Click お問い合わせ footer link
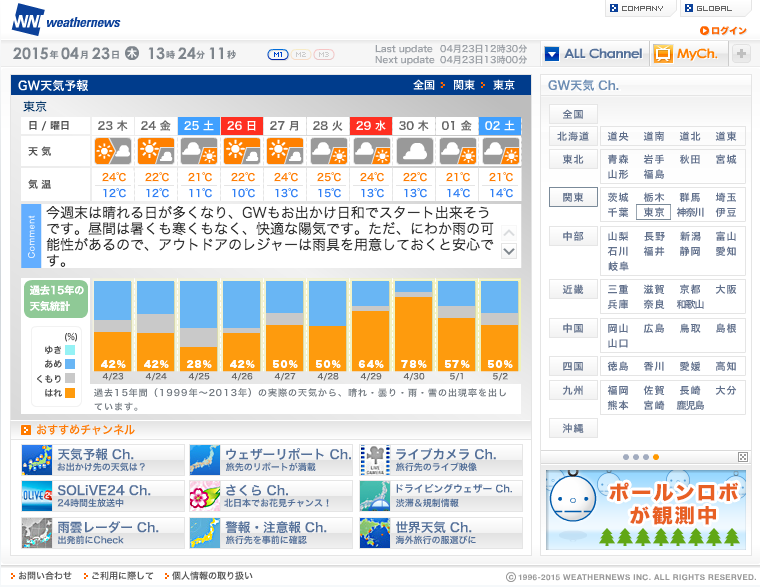Viewport: 760px width, 587px height. click(x=45, y=575)
